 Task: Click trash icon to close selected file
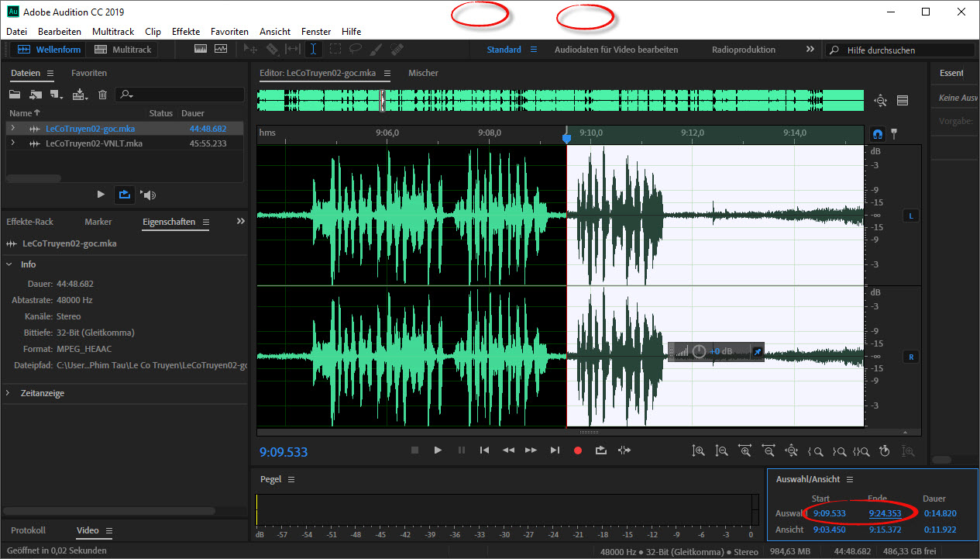(102, 95)
